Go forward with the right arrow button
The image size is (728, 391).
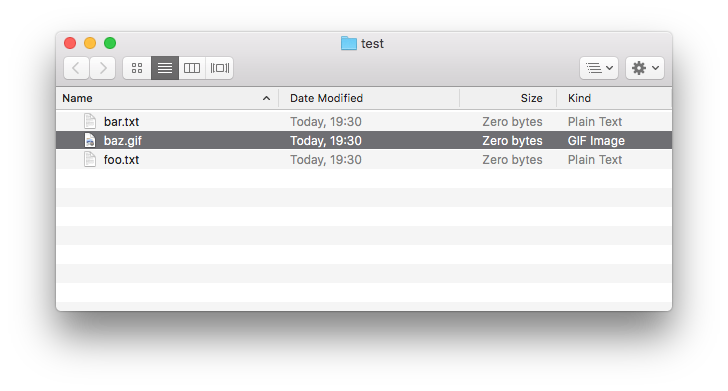103,68
